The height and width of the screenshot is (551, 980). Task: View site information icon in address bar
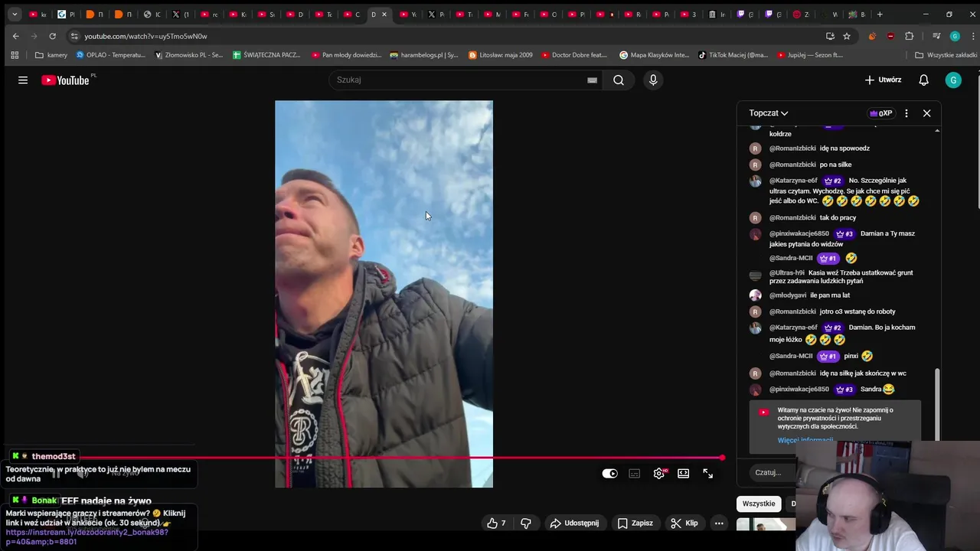(x=74, y=36)
